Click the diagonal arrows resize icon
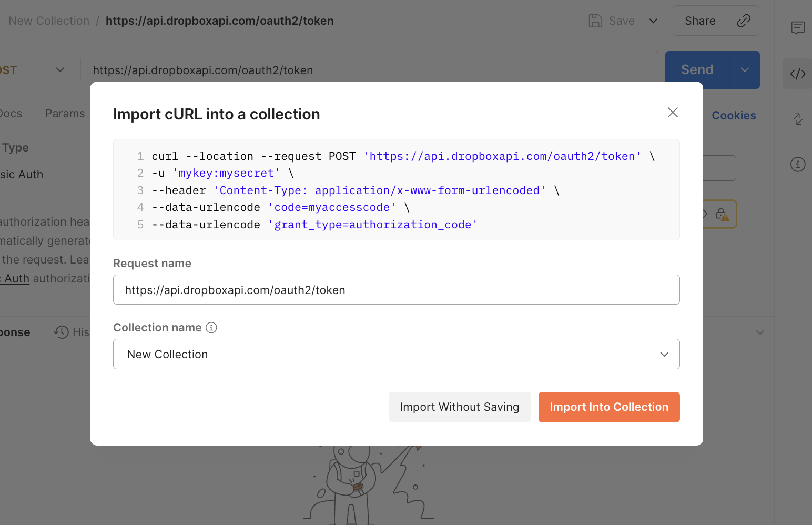 797,119
